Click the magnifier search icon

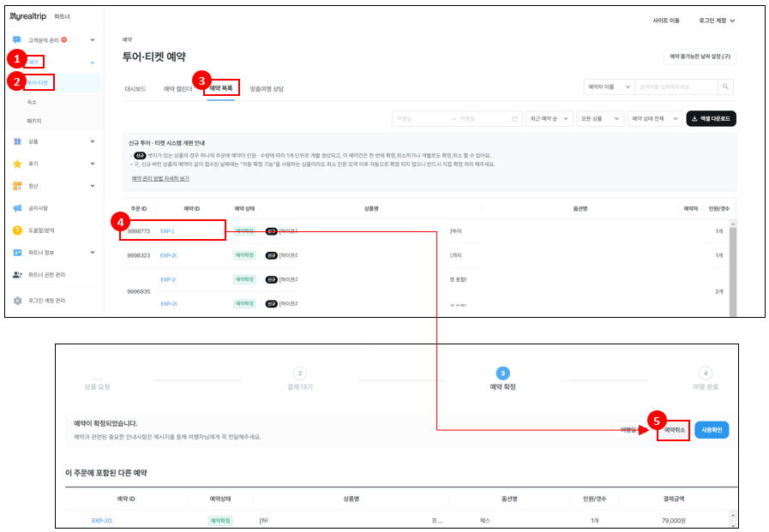point(725,87)
